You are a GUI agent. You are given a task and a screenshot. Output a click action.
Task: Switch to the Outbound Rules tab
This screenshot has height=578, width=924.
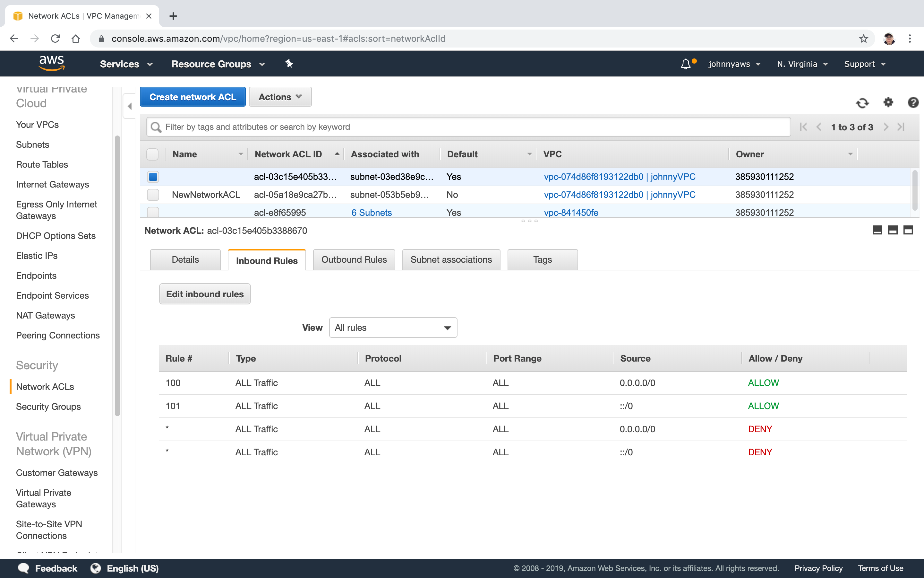click(x=354, y=259)
